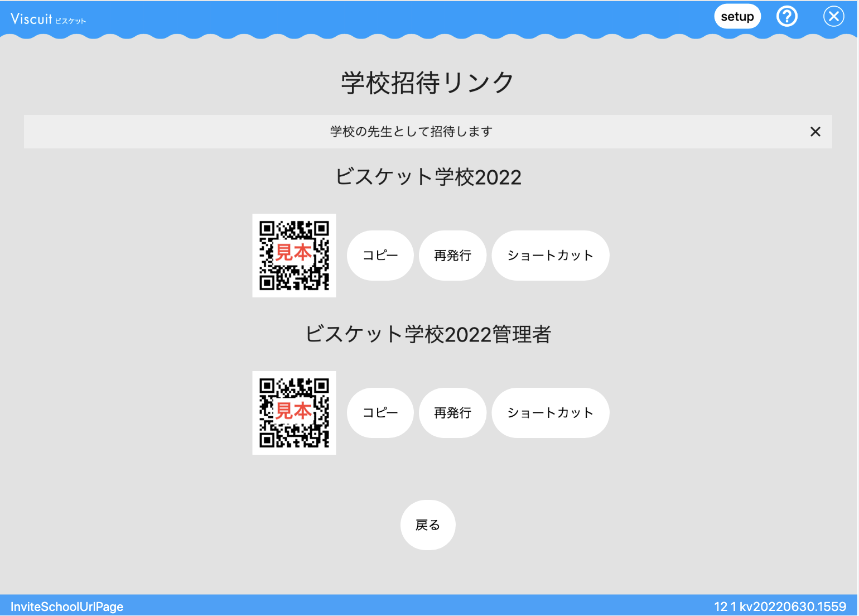Open the help question mark icon
This screenshot has height=616, width=859.
[787, 17]
